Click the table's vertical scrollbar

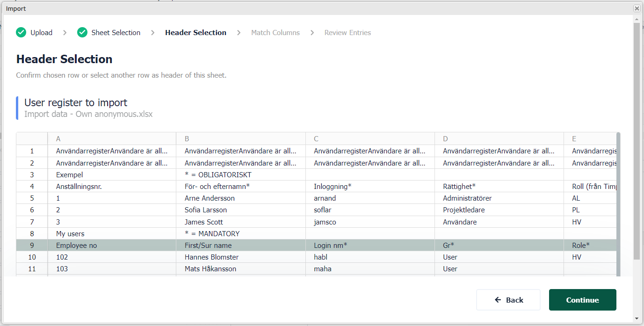coord(618,204)
